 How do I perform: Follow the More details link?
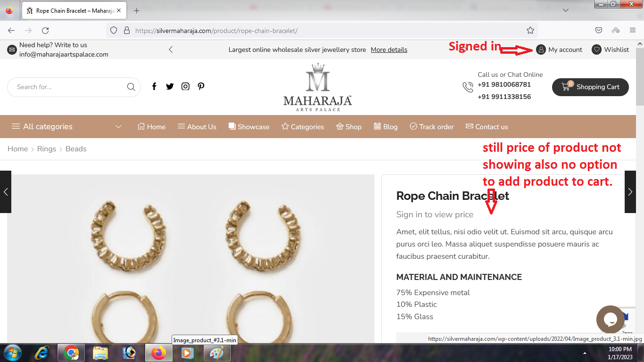(389, 49)
